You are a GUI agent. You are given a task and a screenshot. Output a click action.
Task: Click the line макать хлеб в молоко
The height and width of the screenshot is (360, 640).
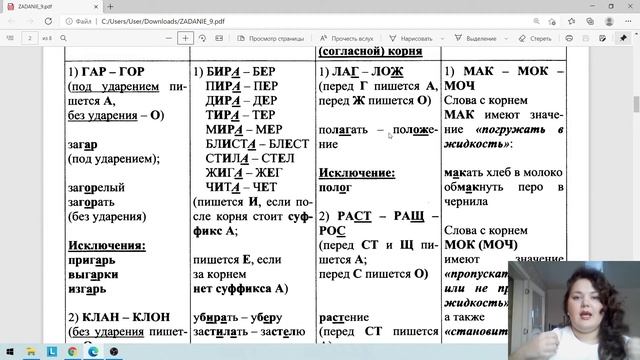(x=503, y=172)
